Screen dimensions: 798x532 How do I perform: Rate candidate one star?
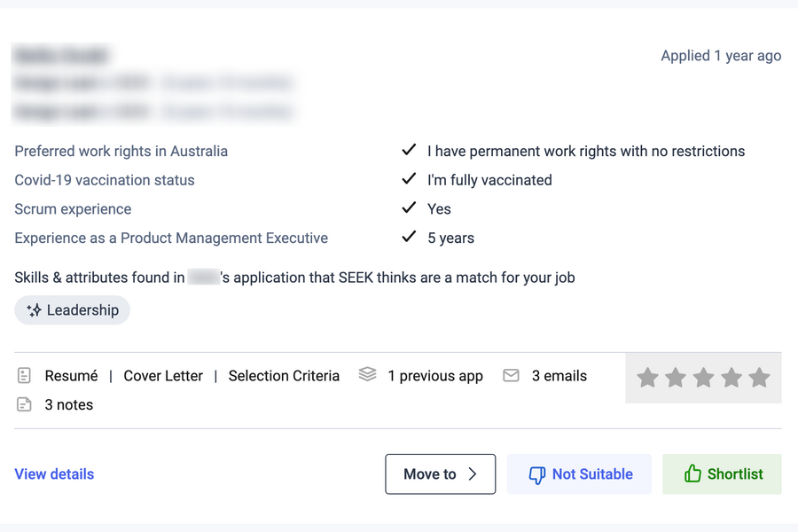(647, 379)
